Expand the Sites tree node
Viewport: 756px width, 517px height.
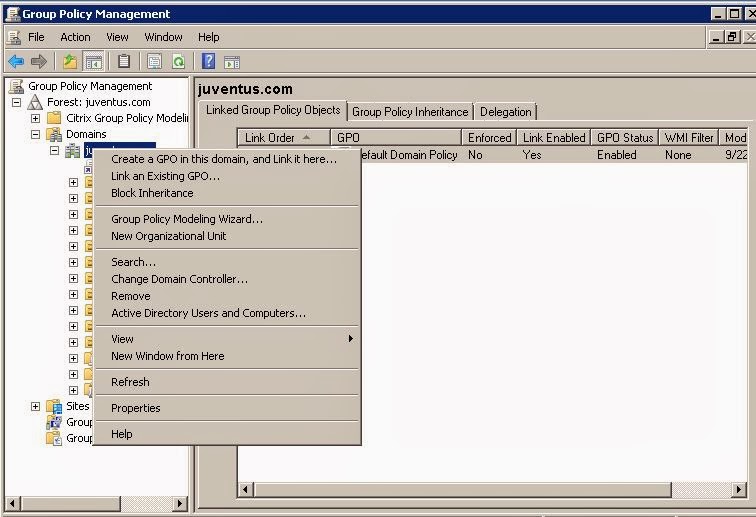pyautogui.click(x=35, y=406)
